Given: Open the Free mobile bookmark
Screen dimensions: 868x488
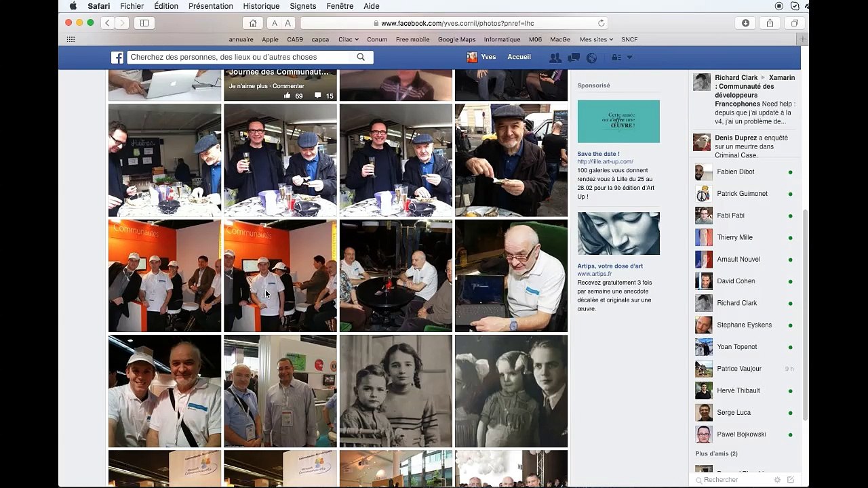Looking at the screenshot, I should point(413,39).
